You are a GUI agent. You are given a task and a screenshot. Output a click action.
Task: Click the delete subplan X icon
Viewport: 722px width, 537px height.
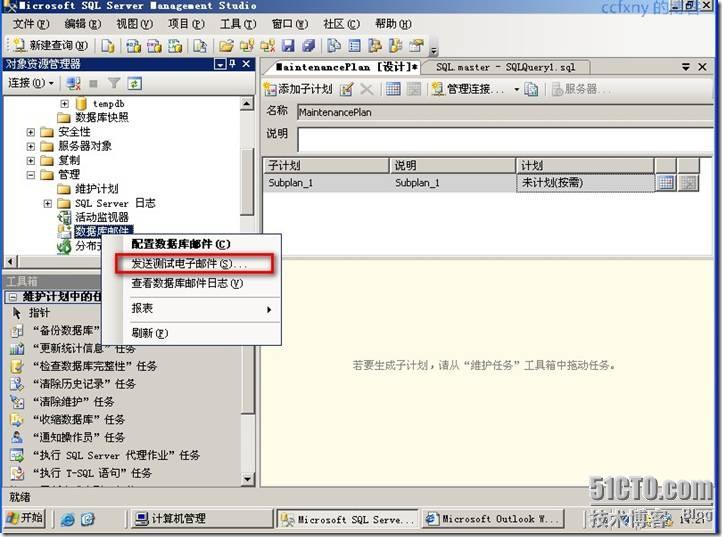367,89
